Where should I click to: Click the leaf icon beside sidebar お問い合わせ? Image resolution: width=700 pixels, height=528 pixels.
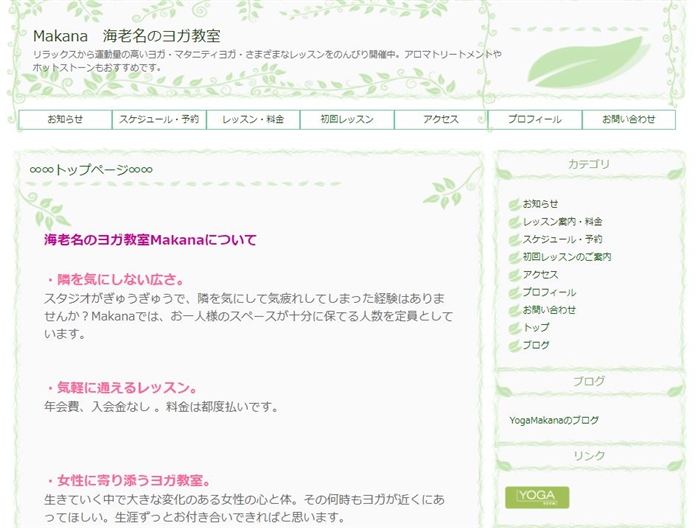pyautogui.click(x=515, y=310)
